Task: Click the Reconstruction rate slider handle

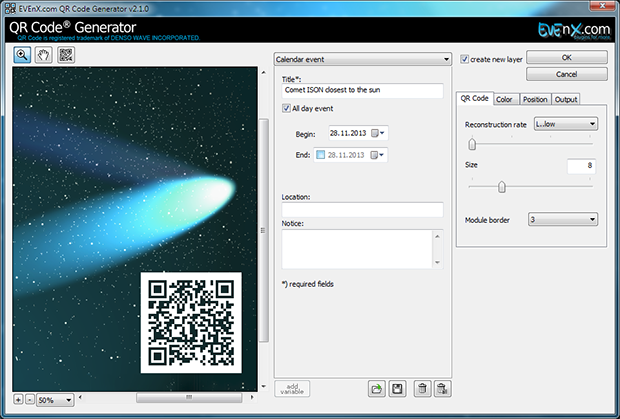Action: 472,144
